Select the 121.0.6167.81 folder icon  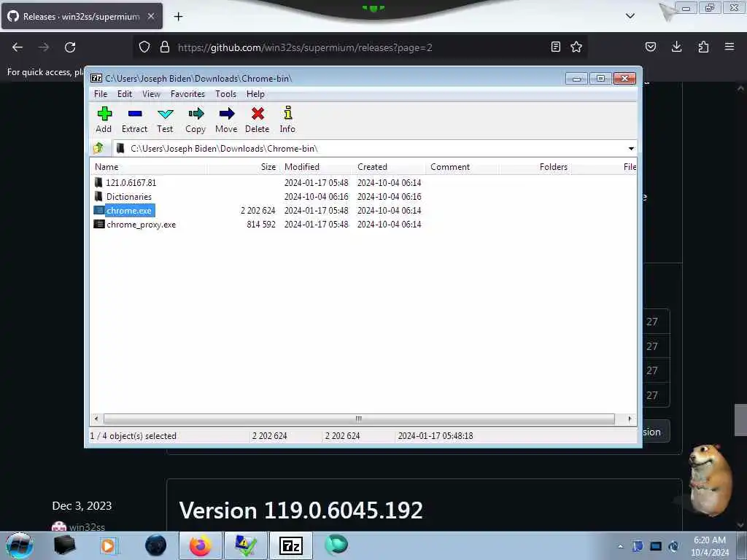98,182
